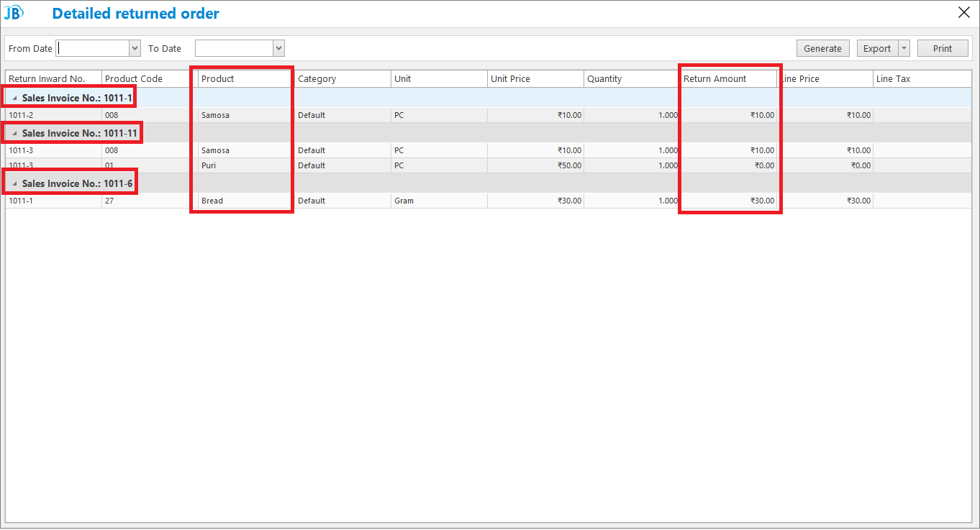This screenshot has width=980, height=530.
Task: Collapse the Sales Invoice No.: 1011-6 group
Action: pos(15,183)
